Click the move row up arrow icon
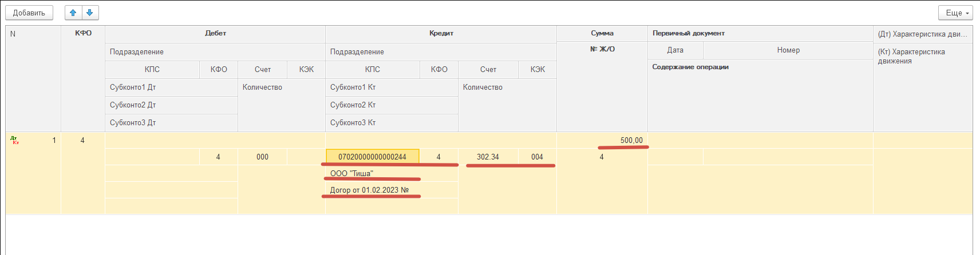The image size is (980, 255). click(x=73, y=13)
